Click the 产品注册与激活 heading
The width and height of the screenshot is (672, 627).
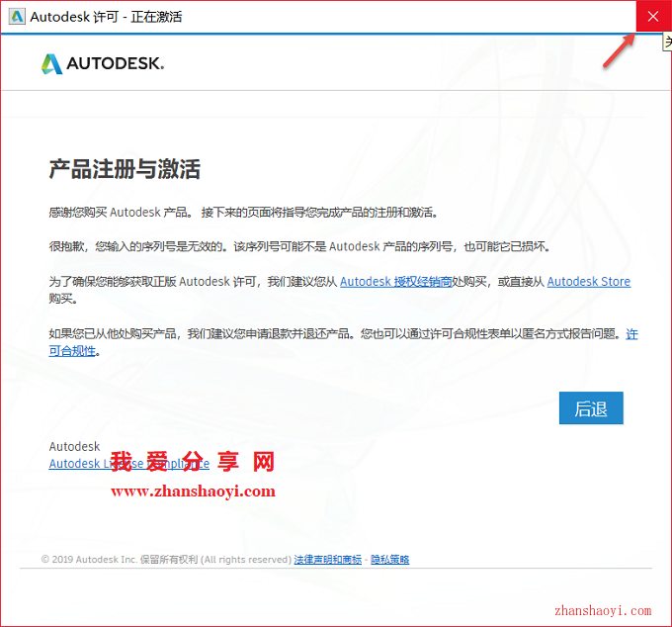tap(125, 169)
